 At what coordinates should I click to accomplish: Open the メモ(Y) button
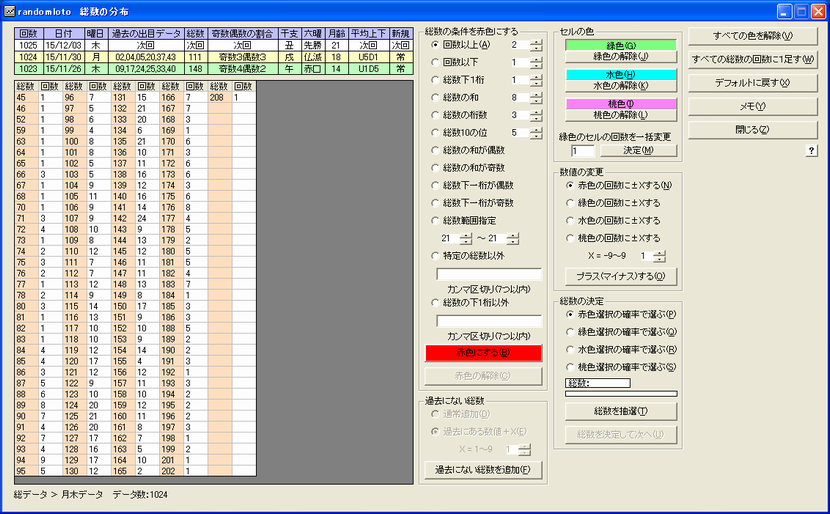click(x=753, y=106)
